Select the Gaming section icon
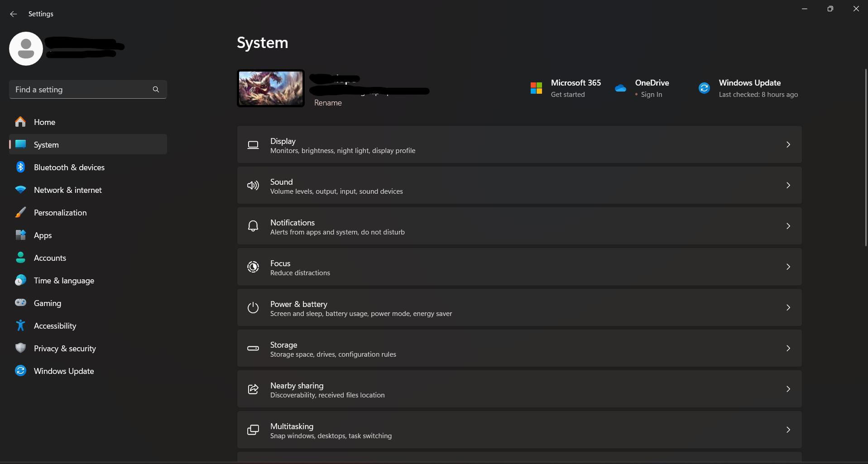The image size is (868, 464). (x=20, y=303)
